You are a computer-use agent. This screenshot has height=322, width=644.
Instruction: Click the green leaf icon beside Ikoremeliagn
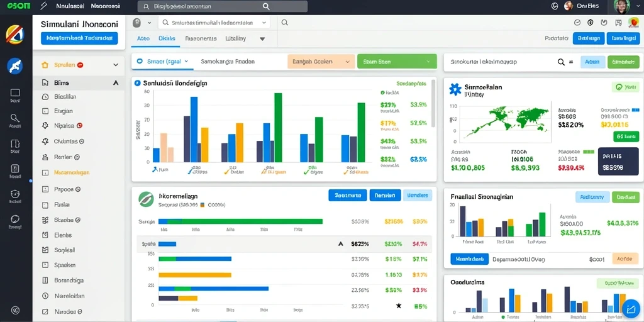[146, 199]
